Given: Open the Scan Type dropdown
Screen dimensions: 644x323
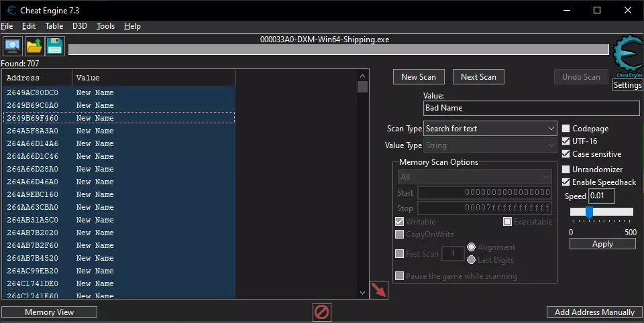Looking at the screenshot, I should pos(490,129).
